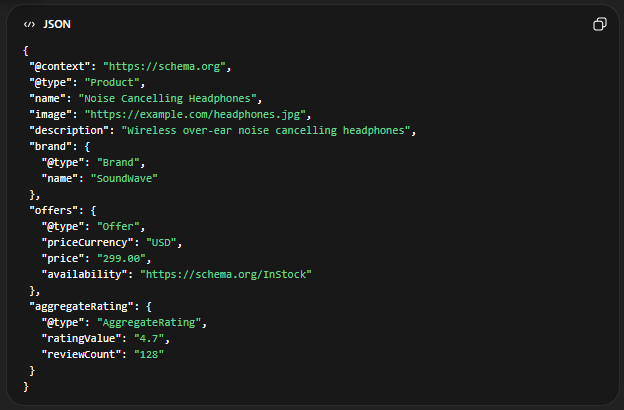
Task: Click the "offers" key
Action: [x=53, y=210]
